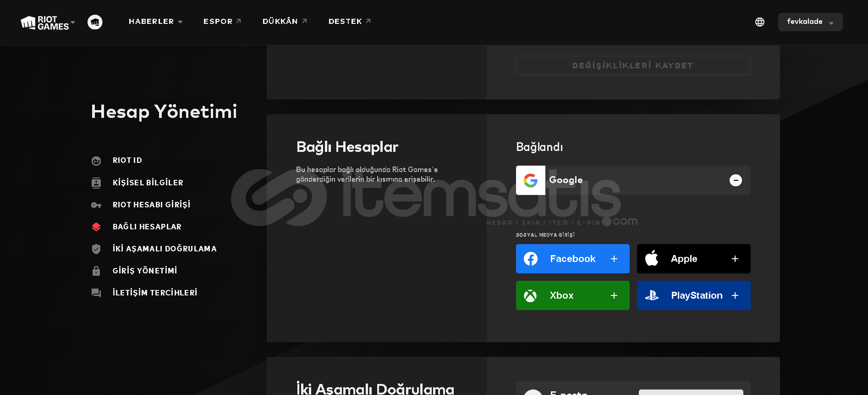Click the shield icon for İKİ AŞAMALI DOĞRULAMA
This screenshot has width=868, height=395.
click(96, 249)
